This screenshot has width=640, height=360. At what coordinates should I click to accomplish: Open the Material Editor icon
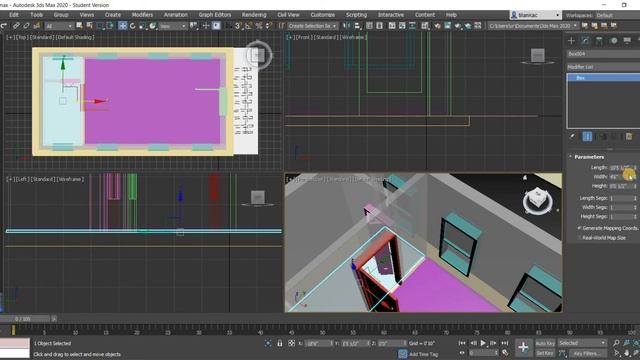pyautogui.click(x=437, y=26)
